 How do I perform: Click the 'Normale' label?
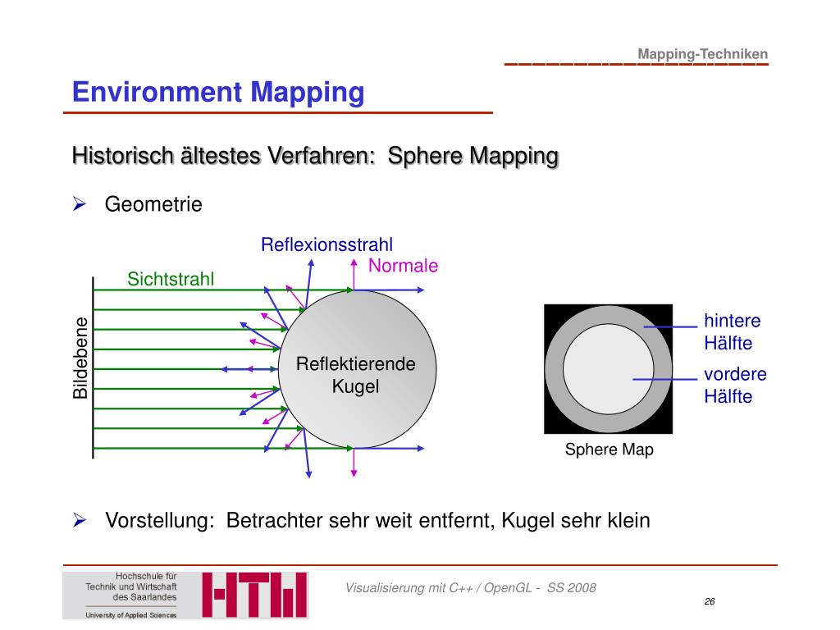click(x=403, y=265)
